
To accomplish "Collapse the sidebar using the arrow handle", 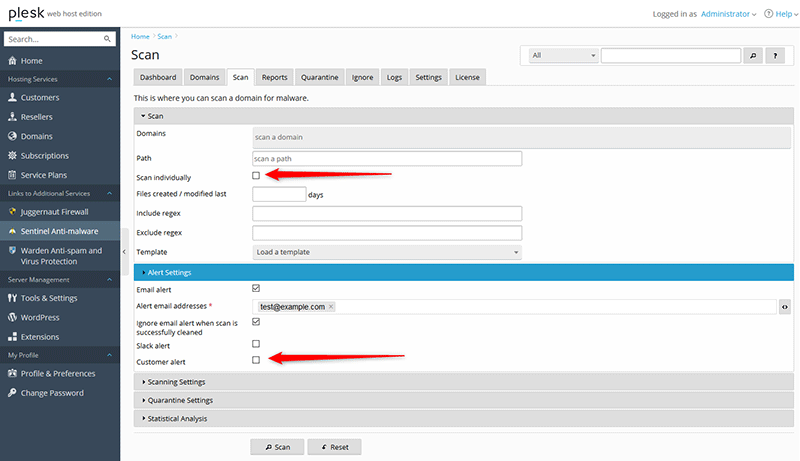I will (124, 252).
